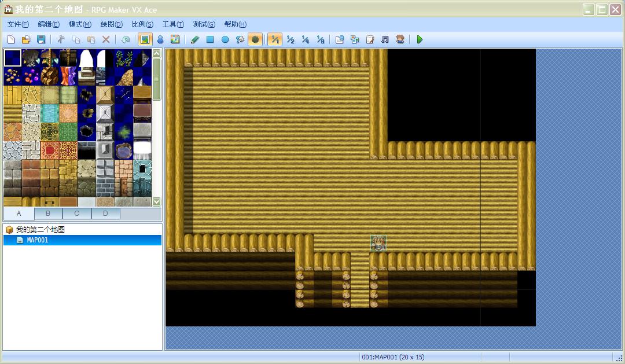
Task: Click the Undo arrow icon
Action: point(126,39)
